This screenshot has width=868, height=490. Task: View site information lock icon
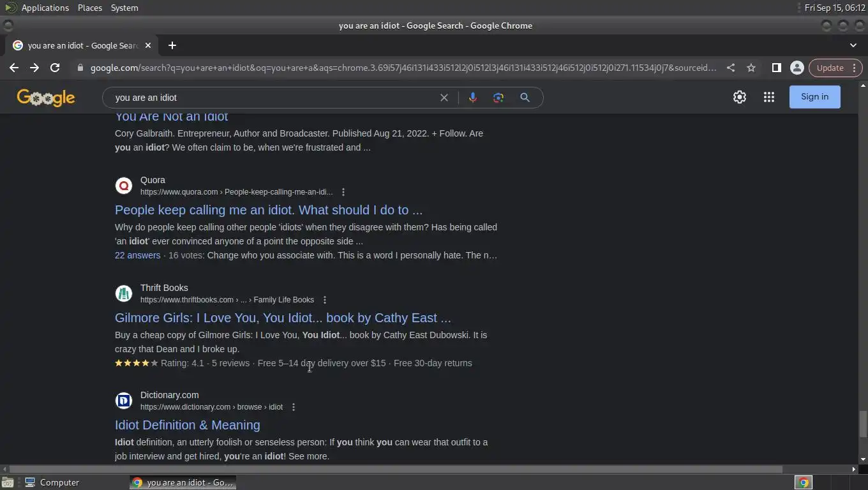(x=80, y=68)
